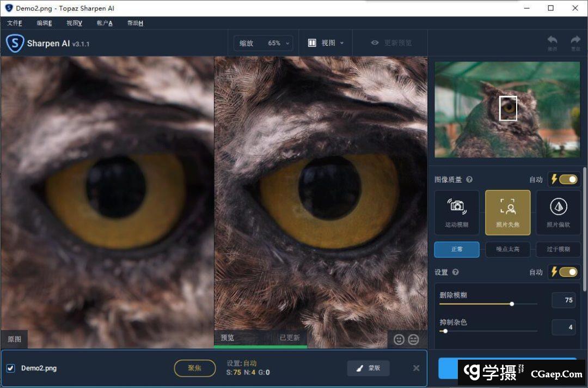Select the motion blur (运动模糊) mode

point(456,212)
